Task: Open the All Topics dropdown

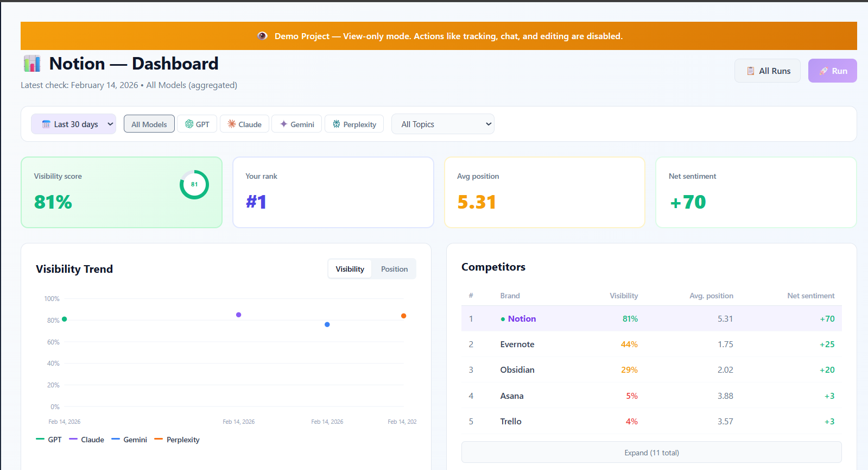Action: click(x=443, y=124)
